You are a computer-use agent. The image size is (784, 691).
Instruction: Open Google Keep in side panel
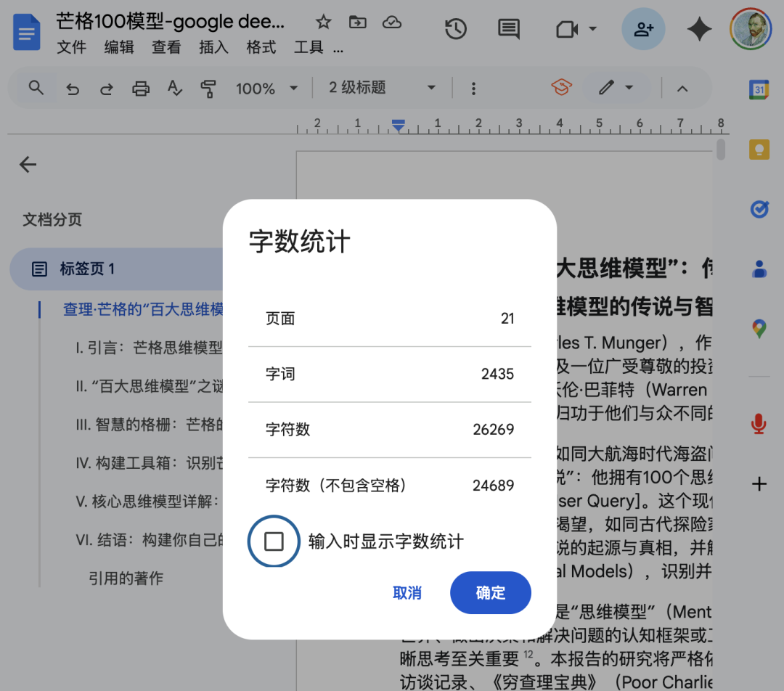coord(759,150)
